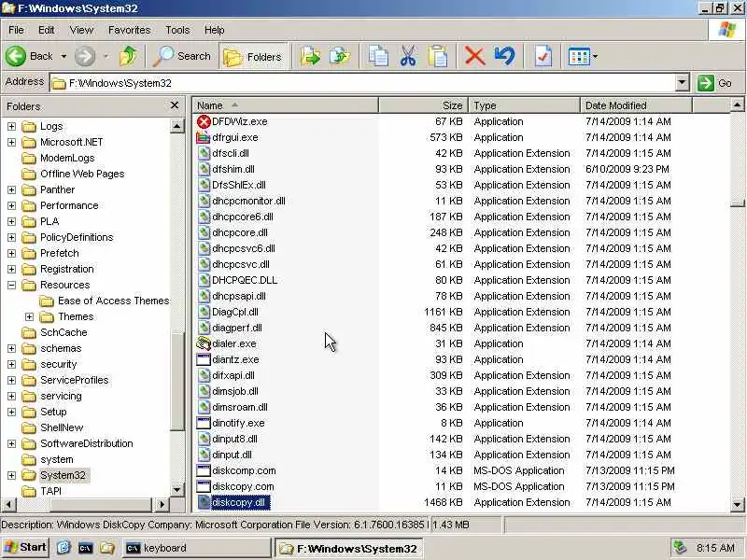
Task: Click the Paste clipboard icon
Action: click(437, 56)
